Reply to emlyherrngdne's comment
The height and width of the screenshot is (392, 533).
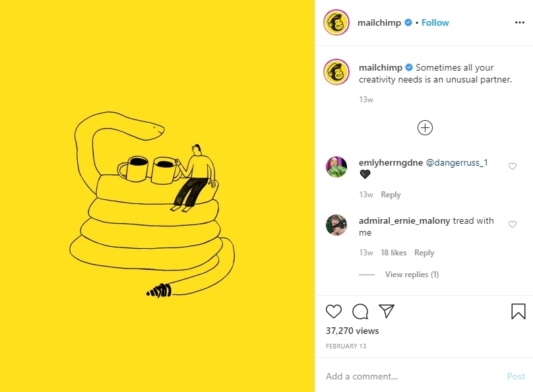point(391,195)
